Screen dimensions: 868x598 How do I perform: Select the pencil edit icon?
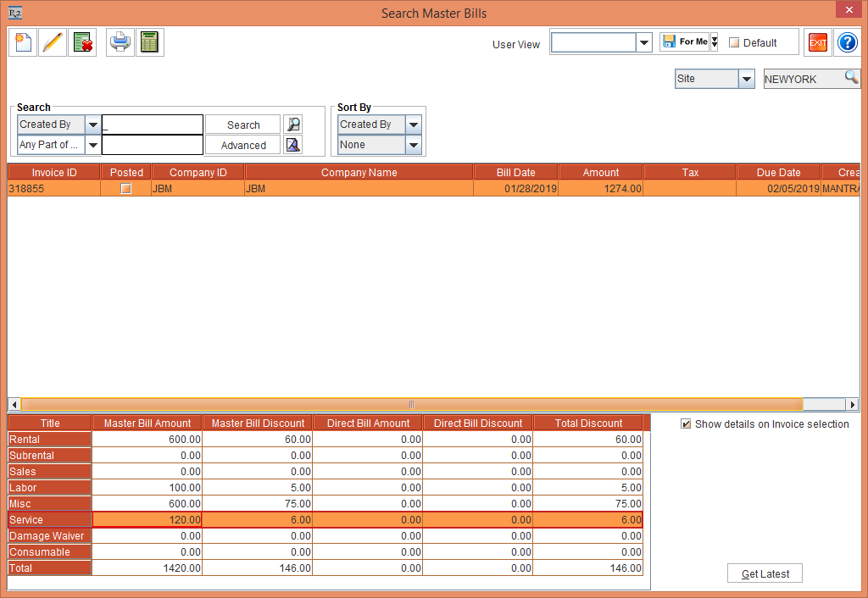click(52, 42)
